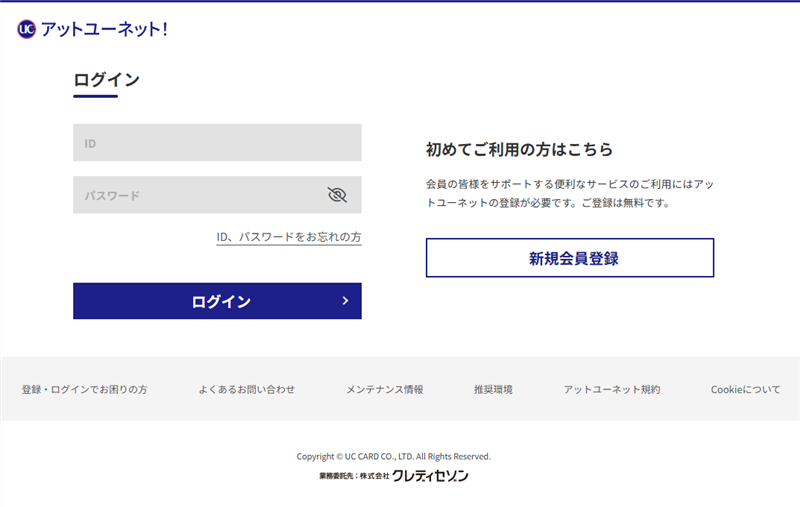Viewport: 800px width, 507px height.
Task: Click the アットユーネット! logo text
Action: (x=104, y=29)
